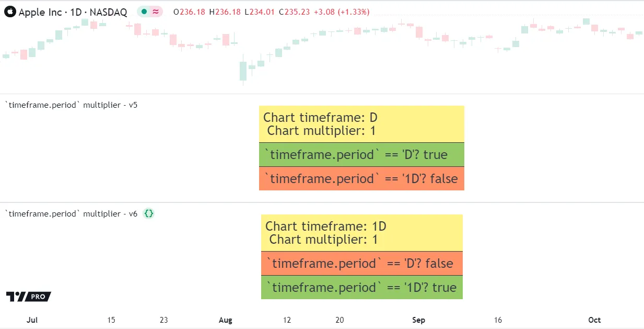Click the Aug label on time axis
Viewport: 644px width, 329px height.
[x=225, y=320]
